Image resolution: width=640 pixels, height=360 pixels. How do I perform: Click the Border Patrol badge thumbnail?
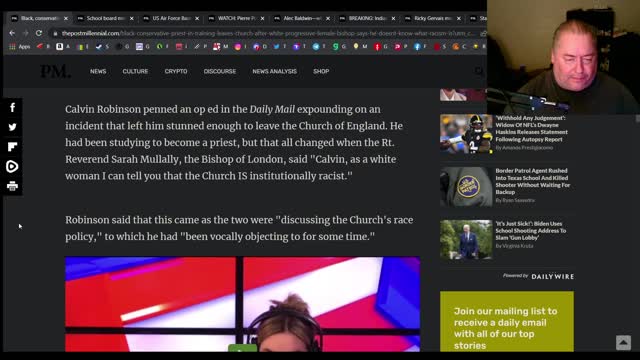coord(466,187)
